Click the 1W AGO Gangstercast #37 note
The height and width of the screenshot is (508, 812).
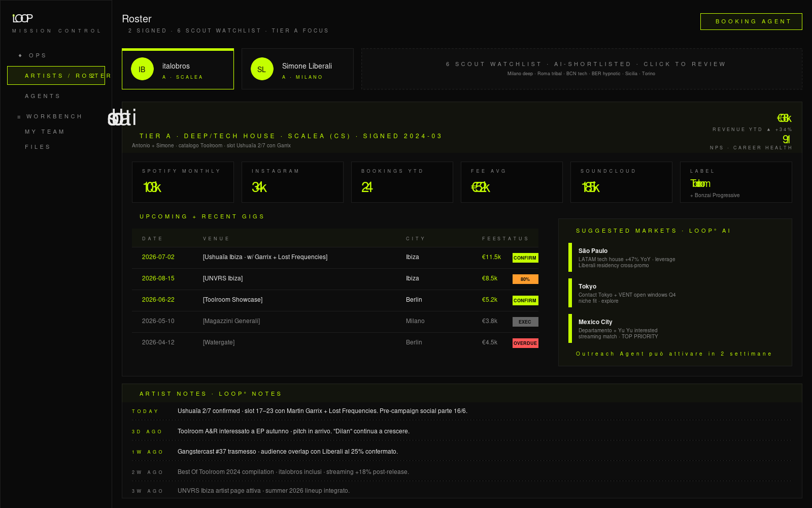click(462, 452)
